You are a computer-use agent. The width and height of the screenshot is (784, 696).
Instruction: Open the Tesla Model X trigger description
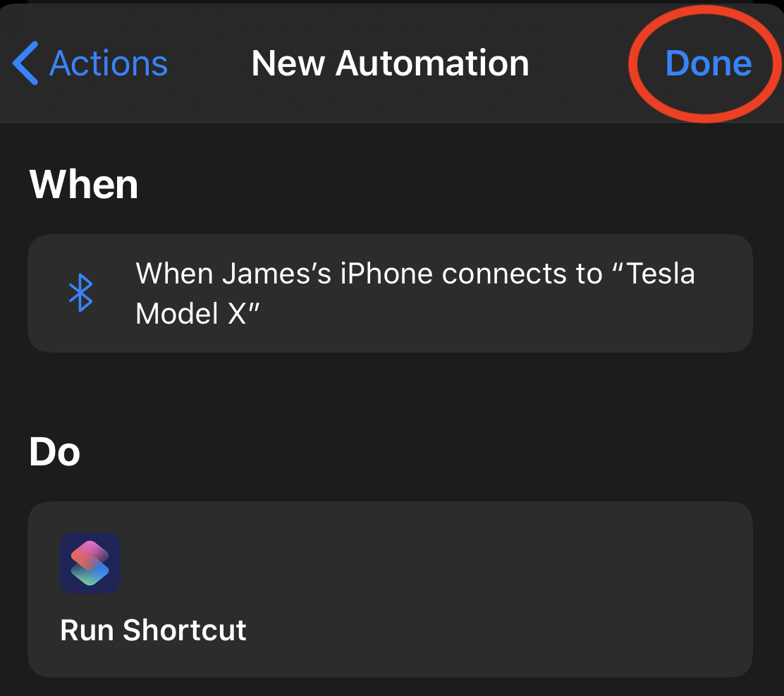[390, 293]
